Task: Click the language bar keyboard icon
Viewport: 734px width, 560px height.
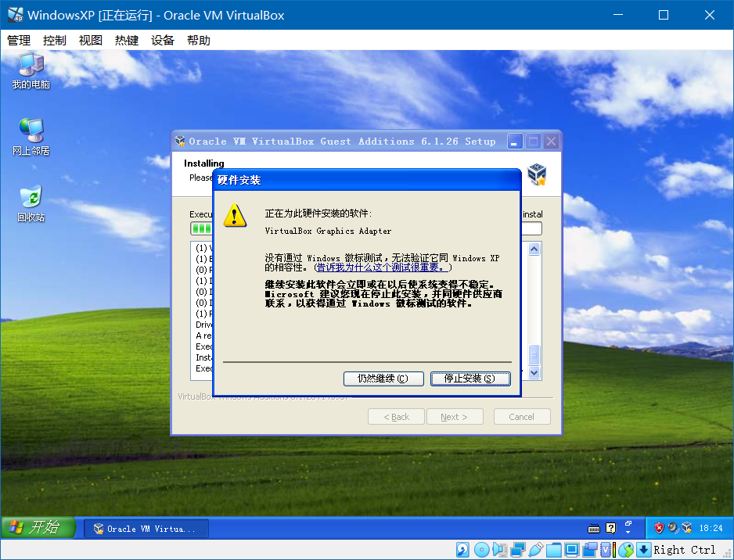Action: click(594, 529)
